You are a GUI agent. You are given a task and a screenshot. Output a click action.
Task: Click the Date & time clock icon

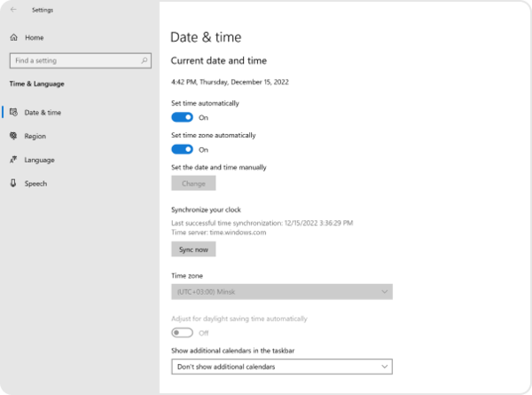pos(14,113)
